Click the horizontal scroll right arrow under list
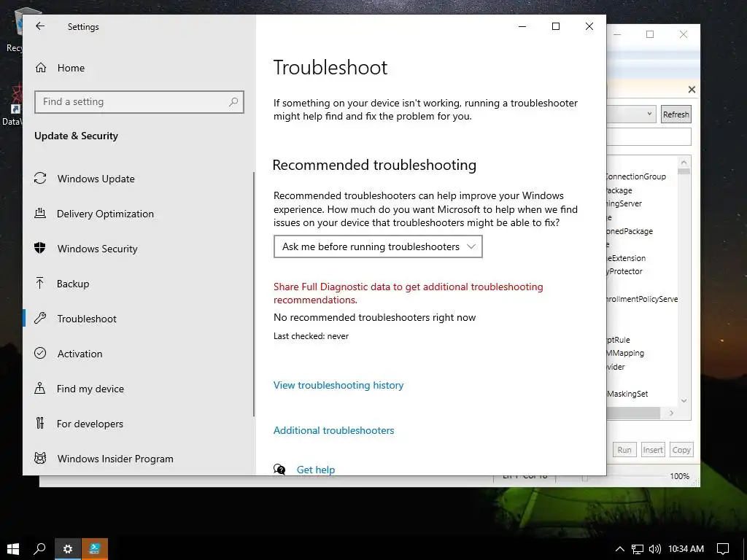747x560 pixels. point(671,413)
